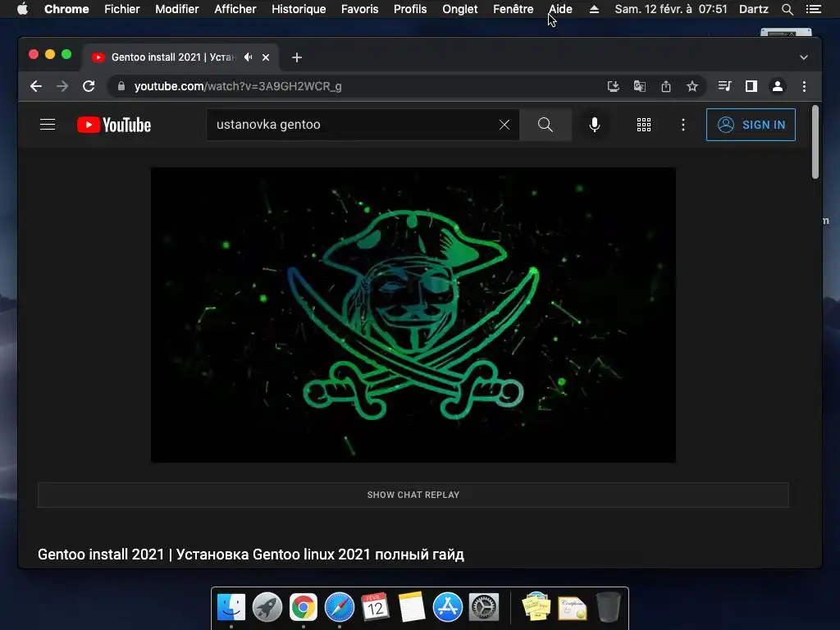Open Spotlight search in menu bar
The image size is (840, 630).
[787, 9]
